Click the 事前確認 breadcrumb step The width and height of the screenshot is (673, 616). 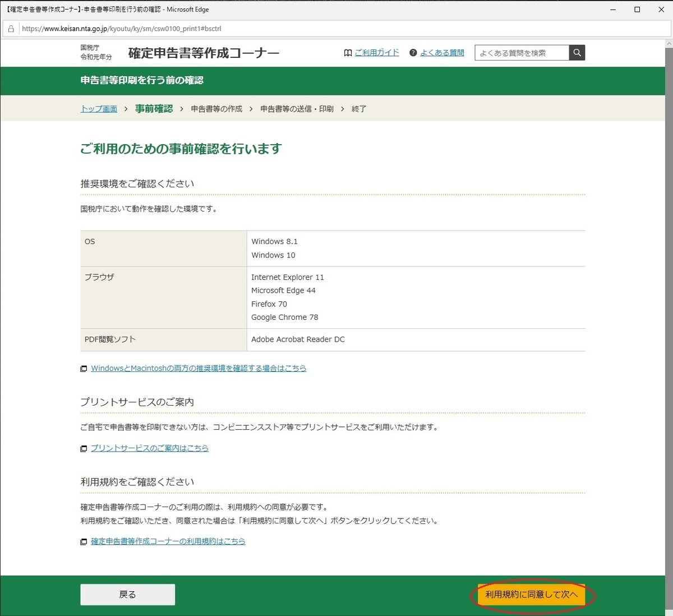pos(154,109)
